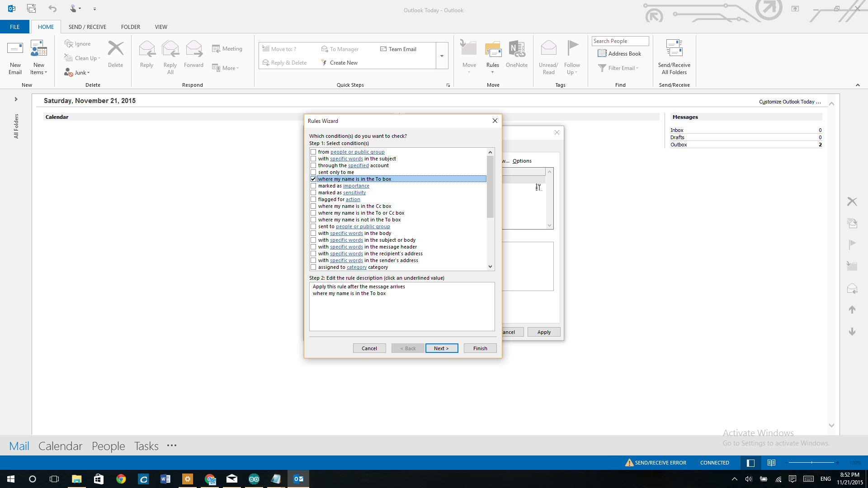Switch to Reading view icon in status bar
The image size is (868, 488).
pyautogui.click(x=771, y=462)
